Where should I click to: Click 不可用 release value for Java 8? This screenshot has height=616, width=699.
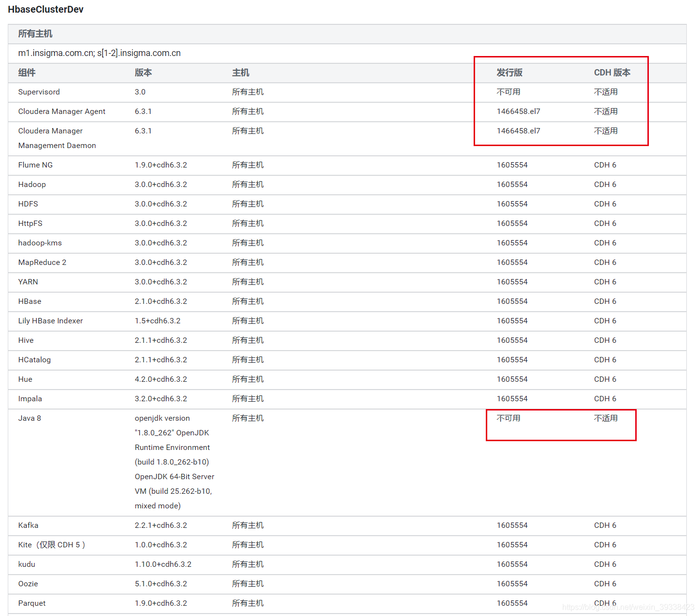(x=508, y=418)
